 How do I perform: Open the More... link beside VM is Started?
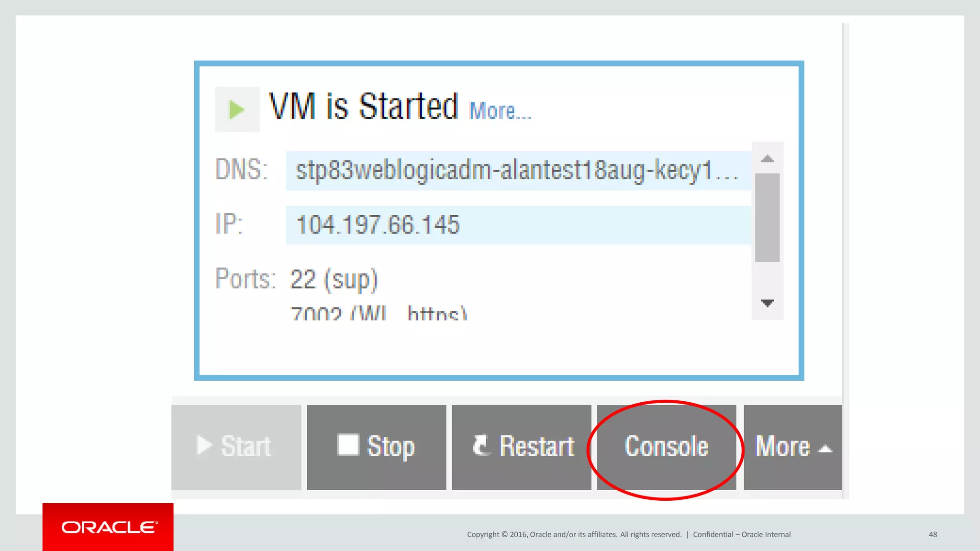coord(500,110)
